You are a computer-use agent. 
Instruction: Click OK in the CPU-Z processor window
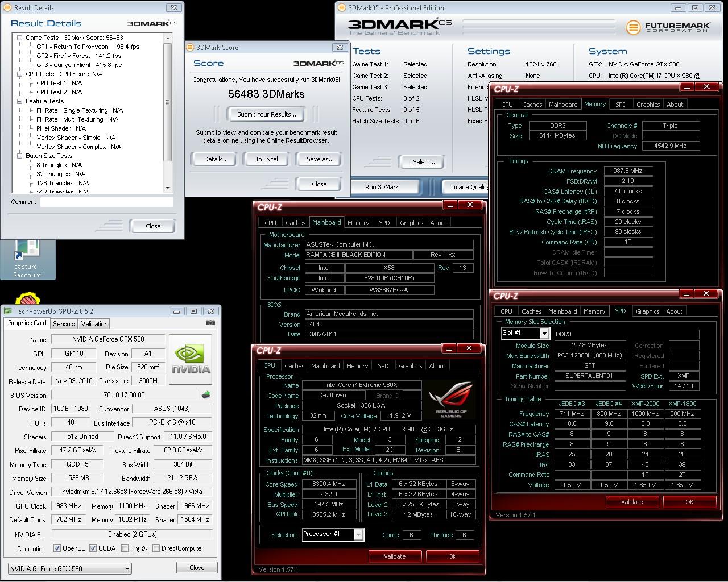[x=452, y=556]
